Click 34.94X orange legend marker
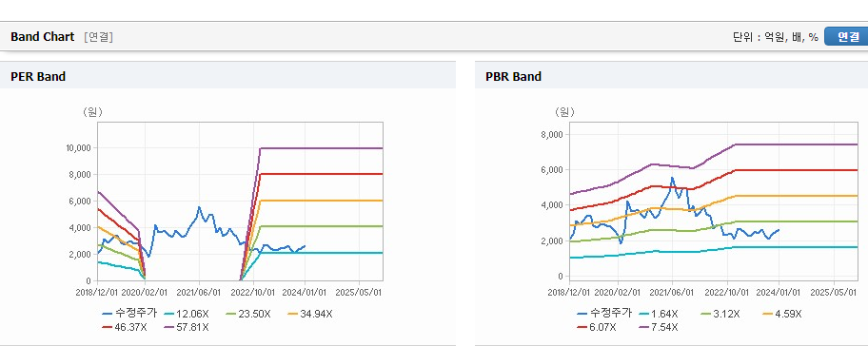 (310, 314)
